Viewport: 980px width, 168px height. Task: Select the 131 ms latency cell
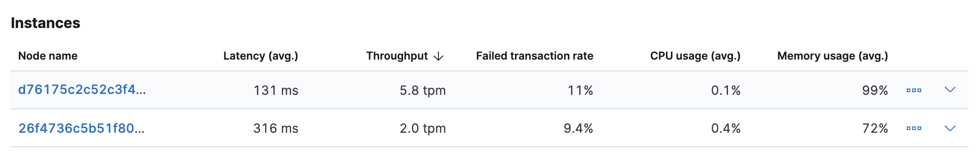coord(276,90)
